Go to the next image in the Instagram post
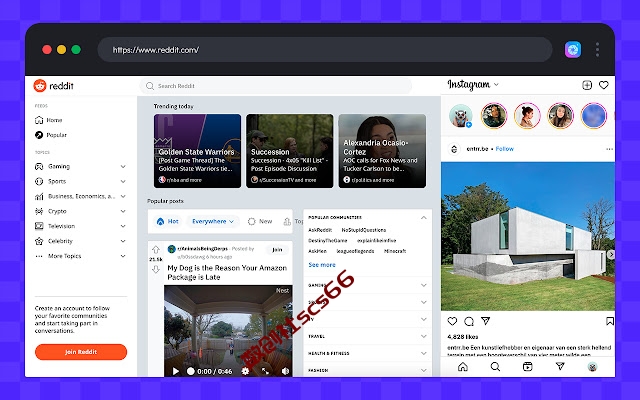Image resolution: width=640 pixels, height=400 pixels. [x=611, y=254]
